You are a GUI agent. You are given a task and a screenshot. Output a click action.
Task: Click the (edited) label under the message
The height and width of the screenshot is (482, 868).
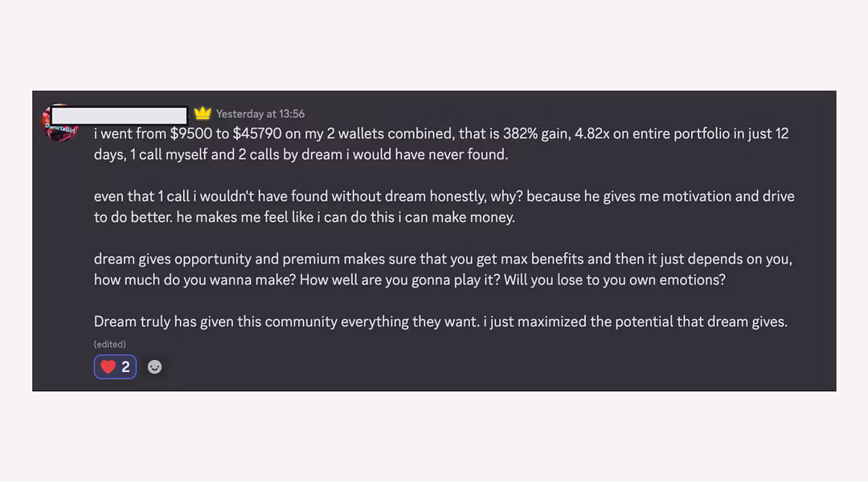[109, 344]
